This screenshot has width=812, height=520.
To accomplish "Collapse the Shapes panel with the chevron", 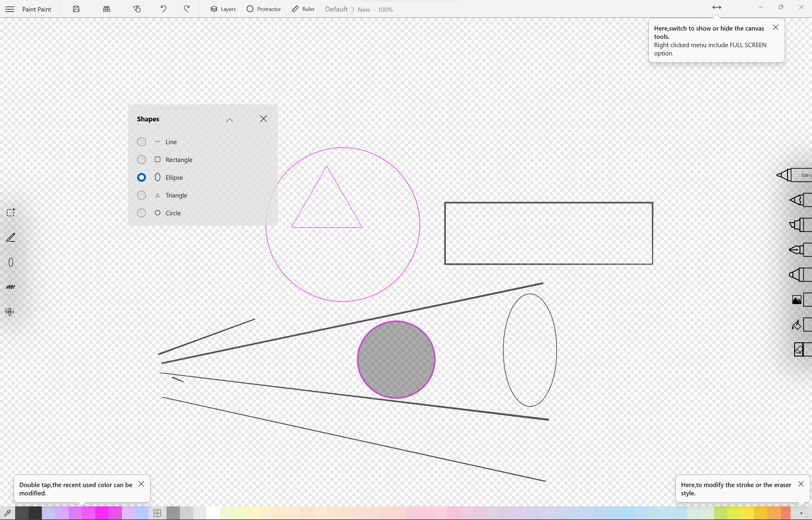I will [x=230, y=120].
